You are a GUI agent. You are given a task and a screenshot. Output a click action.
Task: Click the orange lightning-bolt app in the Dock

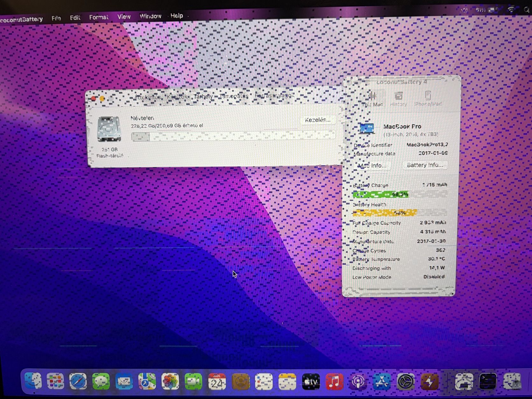click(x=430, y=381)
